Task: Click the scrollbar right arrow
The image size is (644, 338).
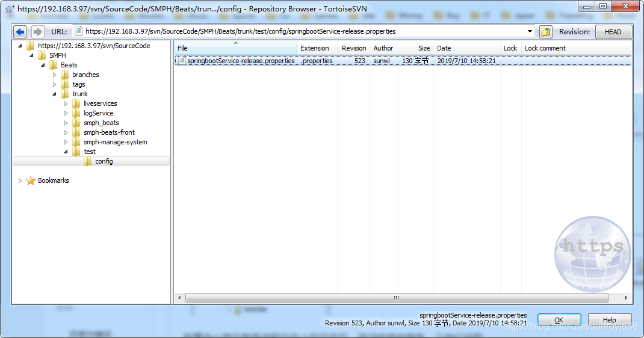Action: coord(626,298)
